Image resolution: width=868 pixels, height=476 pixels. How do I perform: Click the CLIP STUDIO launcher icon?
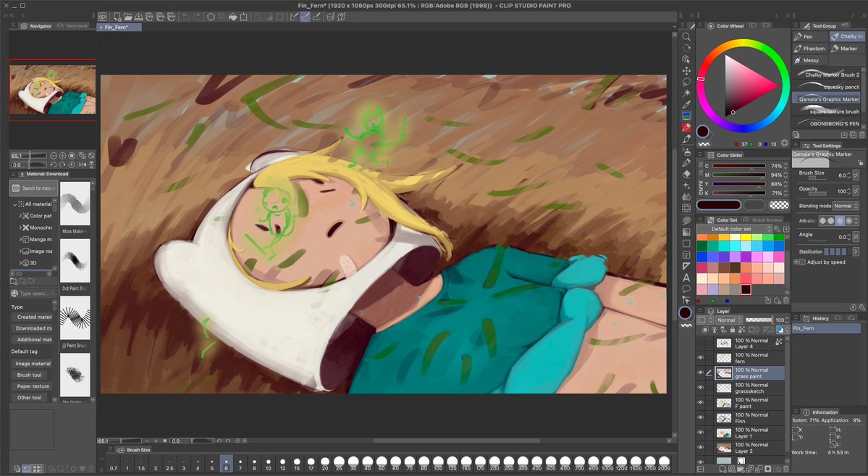click(x=102, y=17)
